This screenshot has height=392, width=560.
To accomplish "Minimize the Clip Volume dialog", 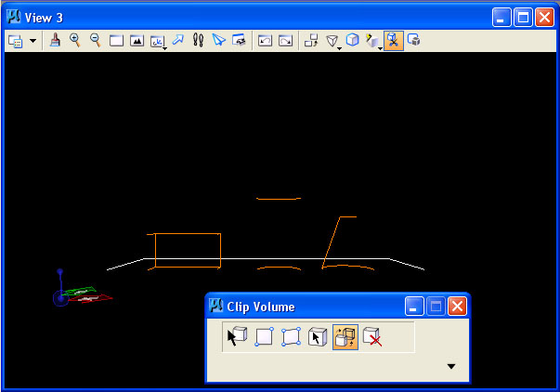I will point(414,307).
